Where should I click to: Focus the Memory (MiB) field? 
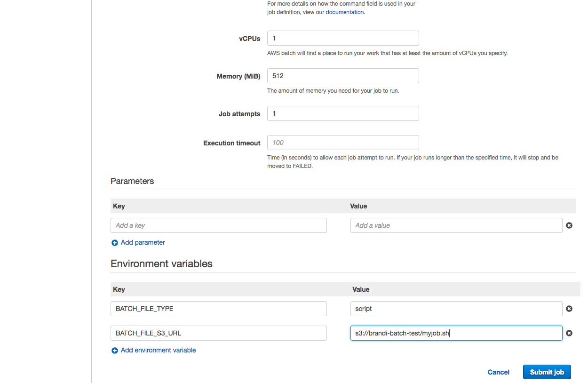342,76
